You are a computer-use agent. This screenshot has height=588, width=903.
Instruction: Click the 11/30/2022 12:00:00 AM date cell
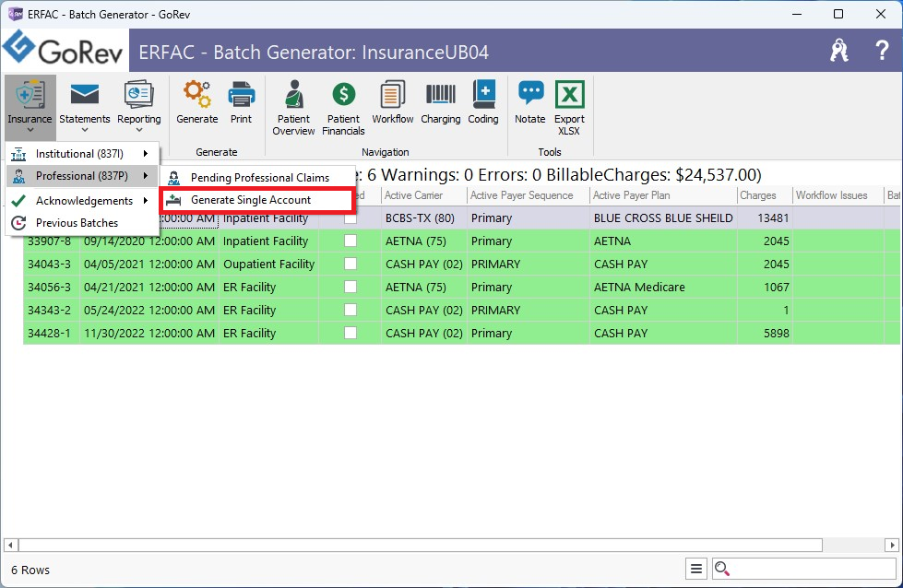[149, 333]
